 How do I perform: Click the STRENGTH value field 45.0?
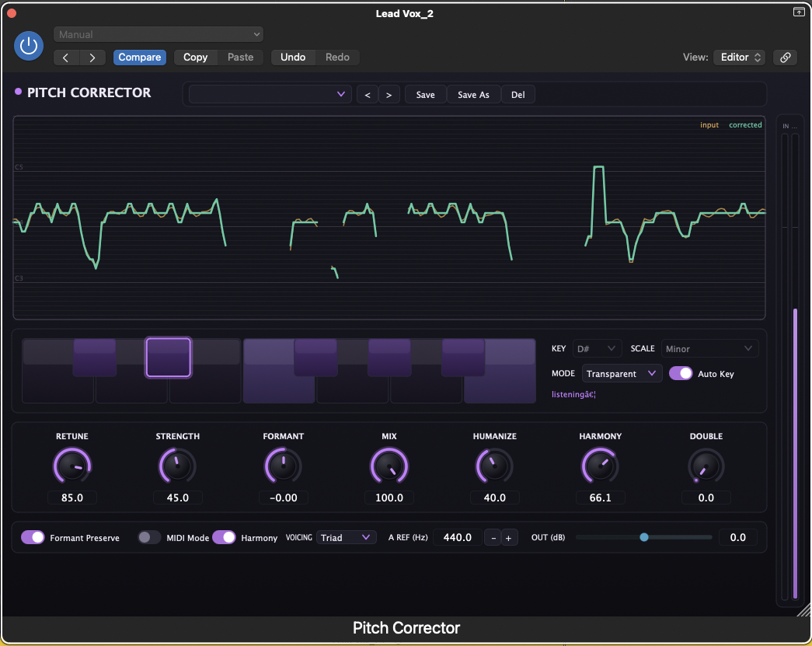pyautogui.click(x=178, y=498)
